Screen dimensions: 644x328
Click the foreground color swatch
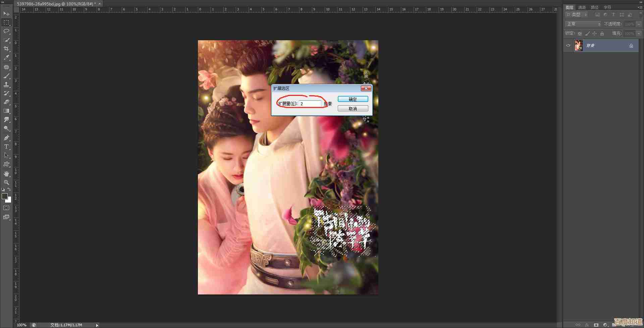[x=5, y=197]
